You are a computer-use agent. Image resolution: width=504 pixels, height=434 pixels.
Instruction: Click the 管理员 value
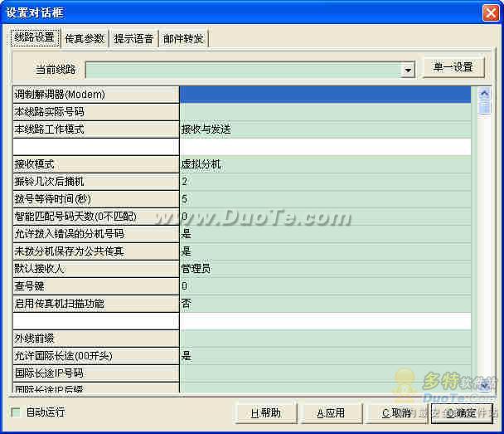(196, 268)
